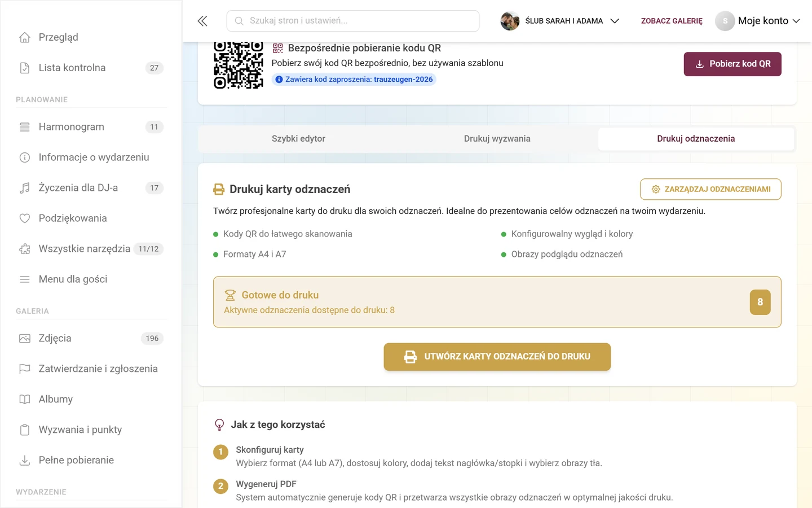Open the ZOBACZ GALERIĘ link
The image size is (812, 508).
672,21
